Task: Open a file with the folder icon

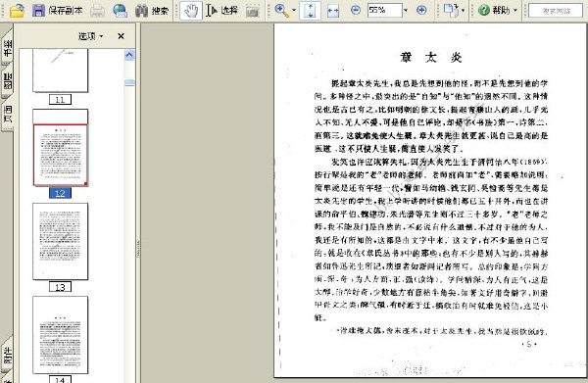Action: click(17, 11)
